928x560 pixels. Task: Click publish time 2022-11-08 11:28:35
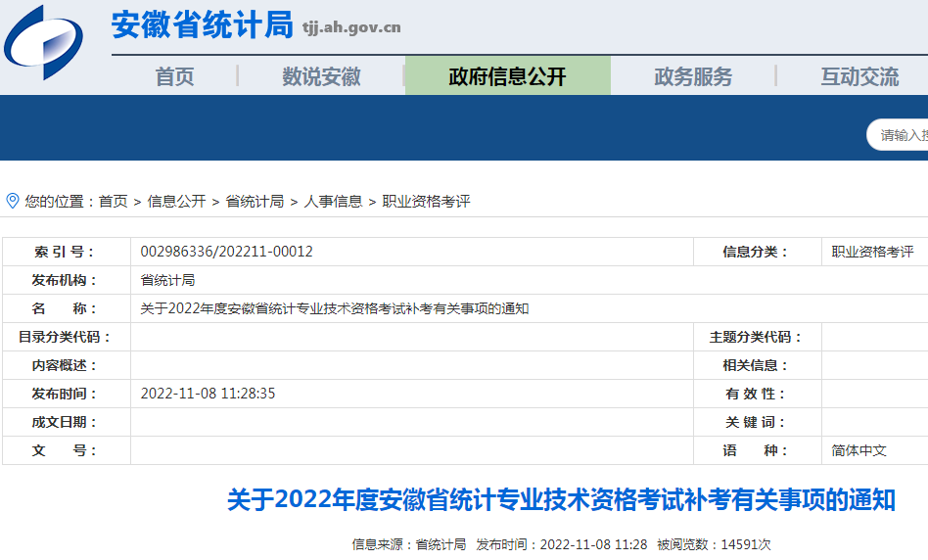(x=208, y=394)
